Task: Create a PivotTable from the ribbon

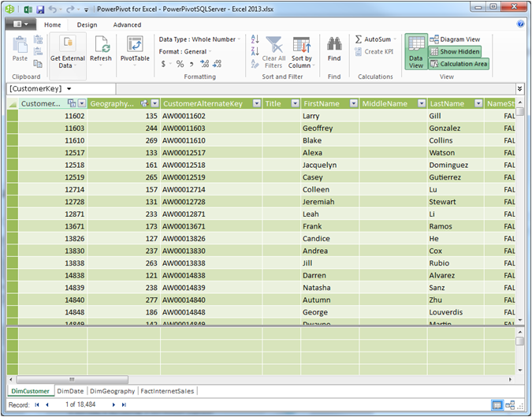Action: pyautogui.click(x=135, y=50)
